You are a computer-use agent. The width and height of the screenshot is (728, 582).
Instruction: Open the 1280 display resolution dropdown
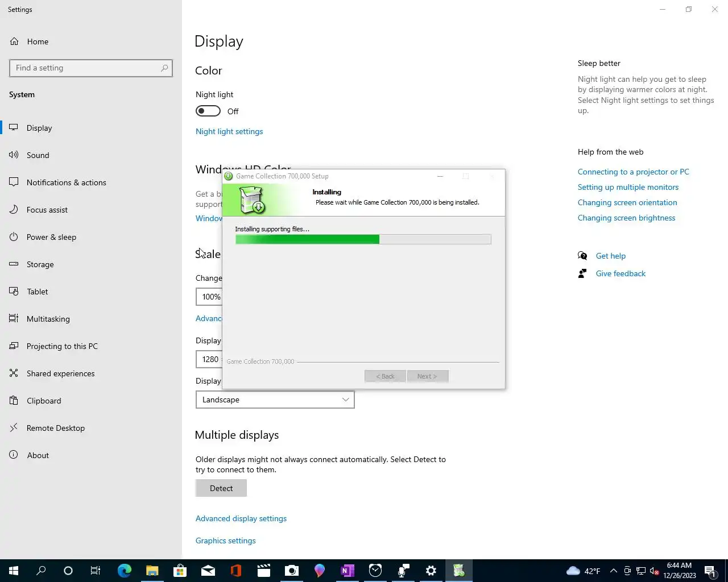click(209, 359)
